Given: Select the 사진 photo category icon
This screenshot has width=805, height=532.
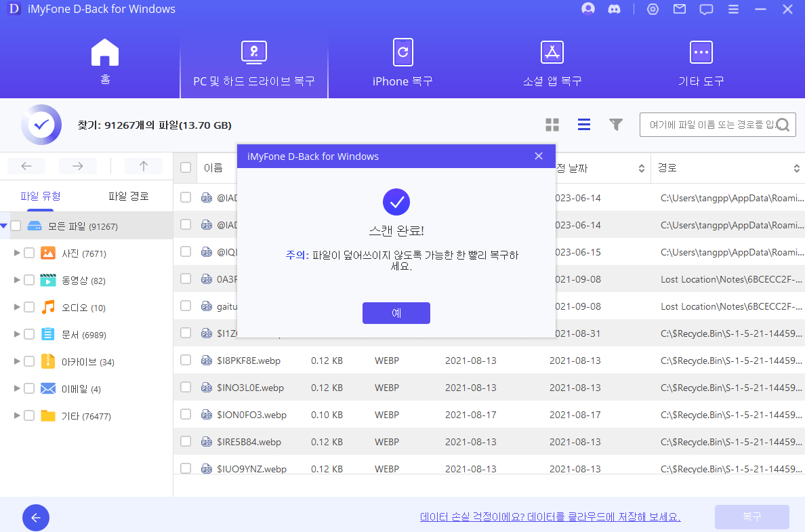Looking at the screenshot, I should pyautogui.click(x=47, y=253).
